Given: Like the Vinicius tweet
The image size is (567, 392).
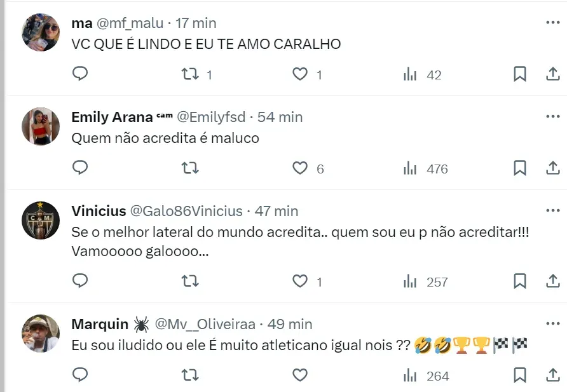Looking at the screenshot, I should (x=300, y=281).
